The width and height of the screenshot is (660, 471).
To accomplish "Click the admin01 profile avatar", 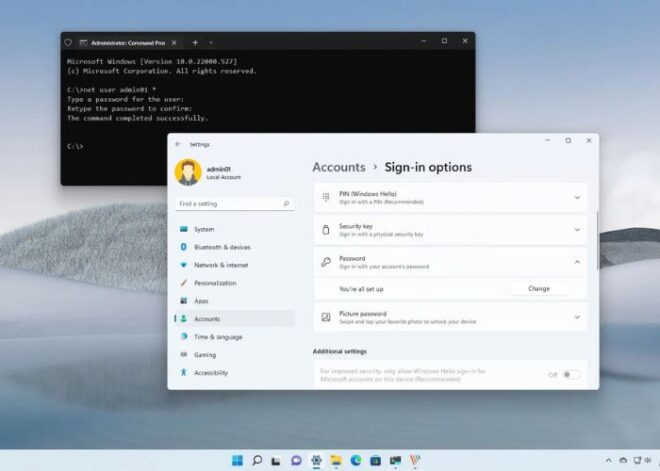I will pyautogui.click(x=188, y=172).
